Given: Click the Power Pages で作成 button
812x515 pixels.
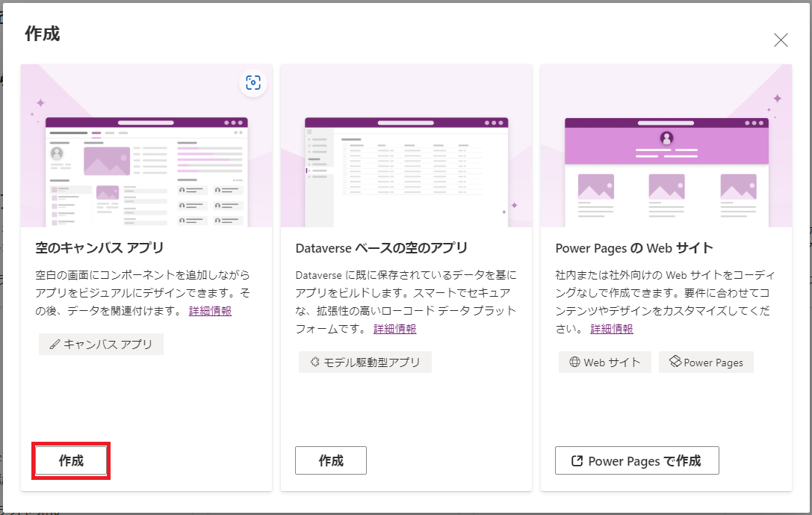Looking at the screenshot, I should 637,460.
